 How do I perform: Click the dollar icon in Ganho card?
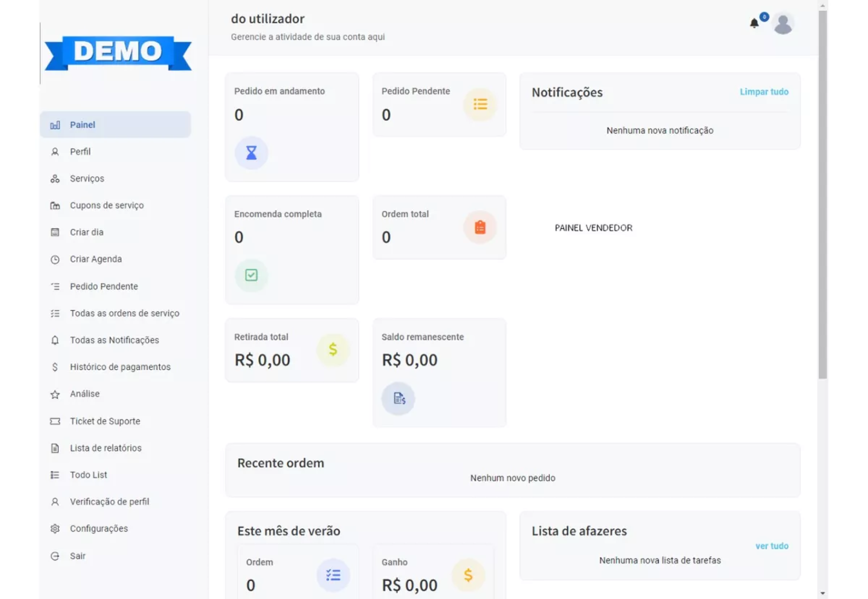[468, 575]
